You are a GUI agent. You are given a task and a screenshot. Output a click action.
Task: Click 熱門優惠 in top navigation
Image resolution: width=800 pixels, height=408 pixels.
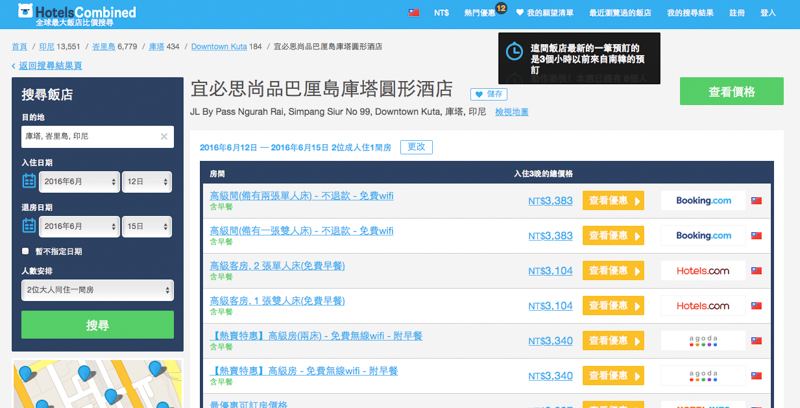point(480,13)
